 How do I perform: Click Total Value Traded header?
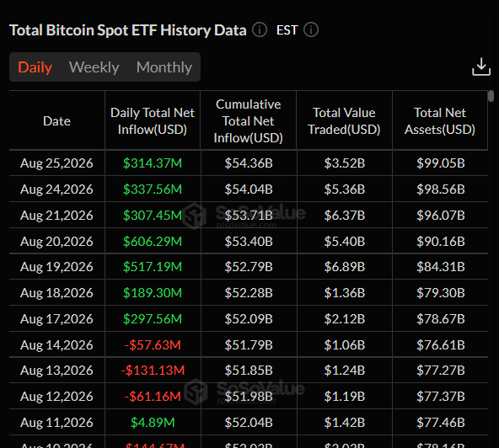(344, 120)
